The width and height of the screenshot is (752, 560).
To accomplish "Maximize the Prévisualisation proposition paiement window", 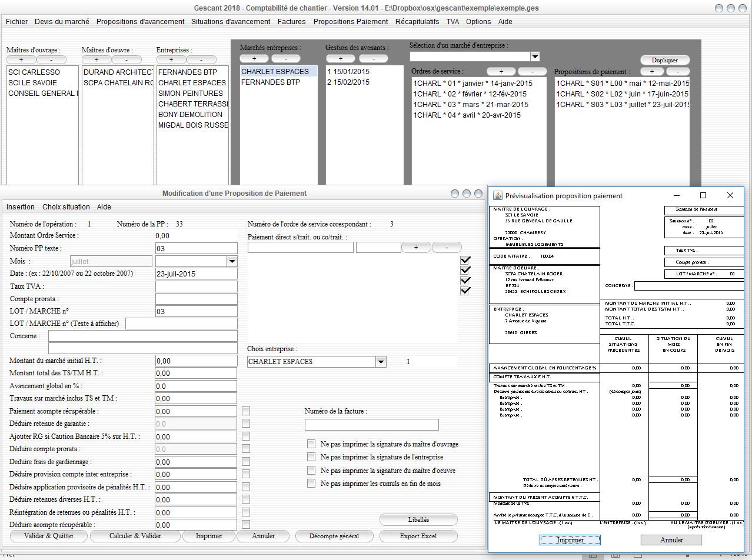I will coord(703,195).
